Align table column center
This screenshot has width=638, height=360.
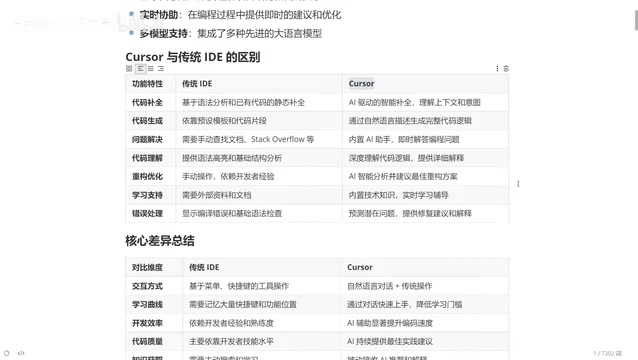(x=151, y=69)
